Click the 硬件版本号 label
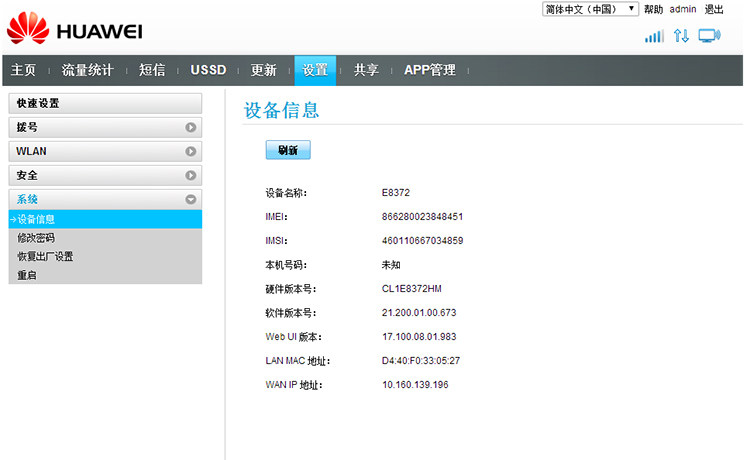Image resolution: width=750 pixels, height=460 pixels. (291, 289)
